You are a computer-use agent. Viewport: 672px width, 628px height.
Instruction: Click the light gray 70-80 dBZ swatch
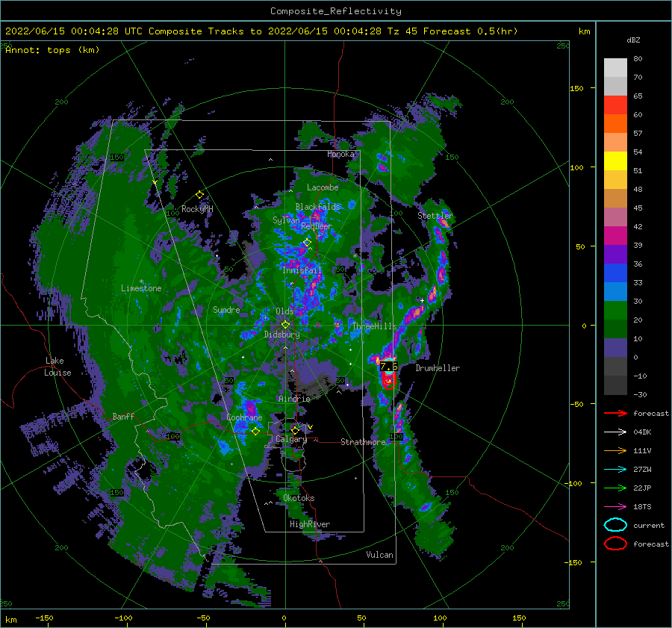615,67
